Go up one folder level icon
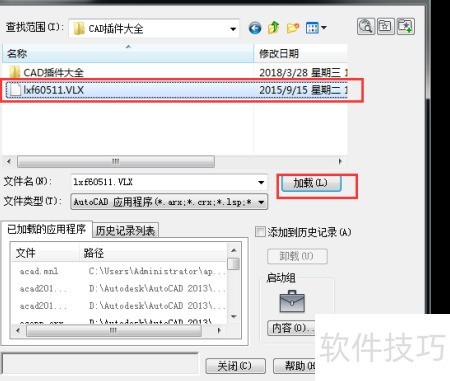This screenshot has height=381, width=450. point(273,28)
